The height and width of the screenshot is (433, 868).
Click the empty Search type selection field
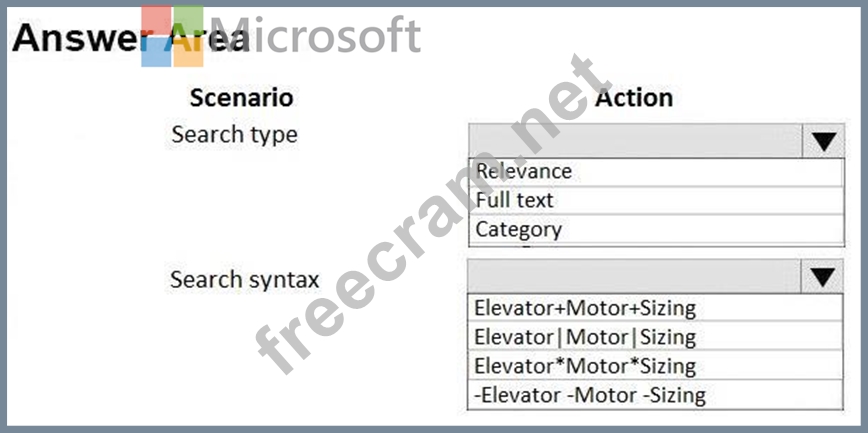pyautogui.click(x=634, y=142)
